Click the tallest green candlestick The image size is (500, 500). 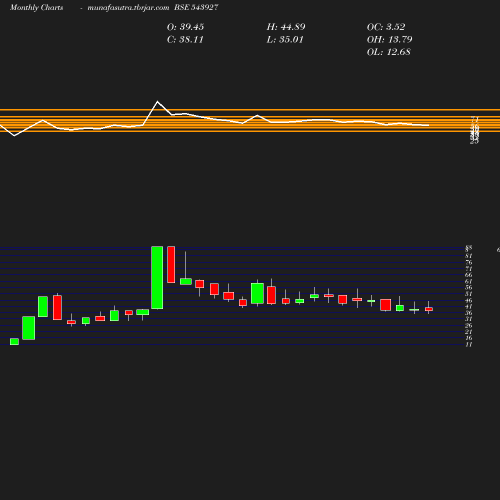[157, 278]
